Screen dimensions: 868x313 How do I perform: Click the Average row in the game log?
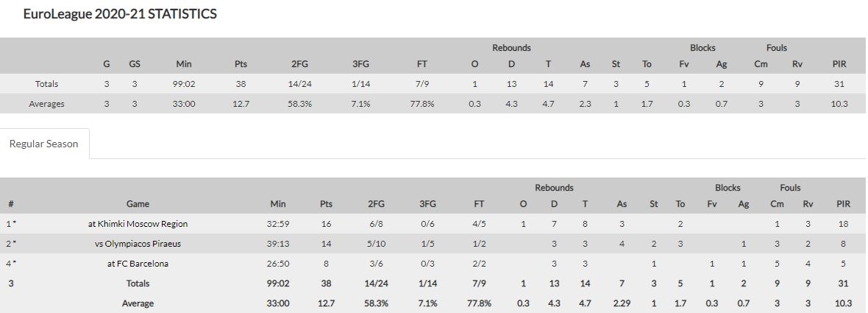pos(434,303)
